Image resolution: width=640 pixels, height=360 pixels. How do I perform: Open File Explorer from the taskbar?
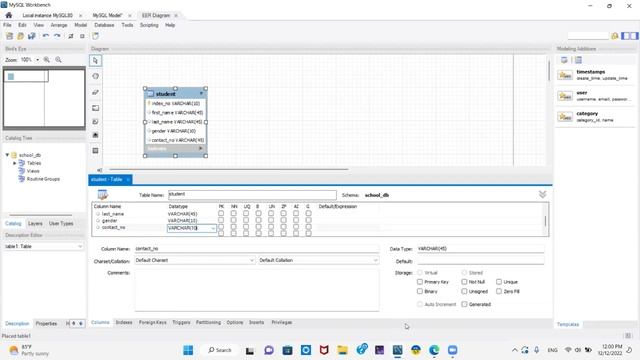click(x=342, y=350)
